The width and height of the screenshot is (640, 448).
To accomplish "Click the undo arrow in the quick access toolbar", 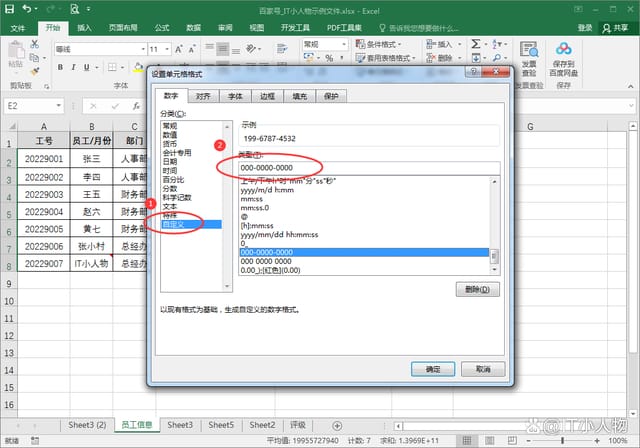I will pos(27,8).
